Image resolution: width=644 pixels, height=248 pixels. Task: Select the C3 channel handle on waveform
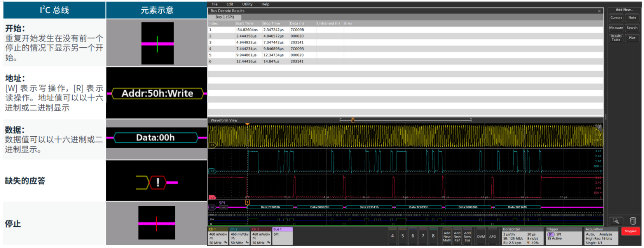click(212, 198)
